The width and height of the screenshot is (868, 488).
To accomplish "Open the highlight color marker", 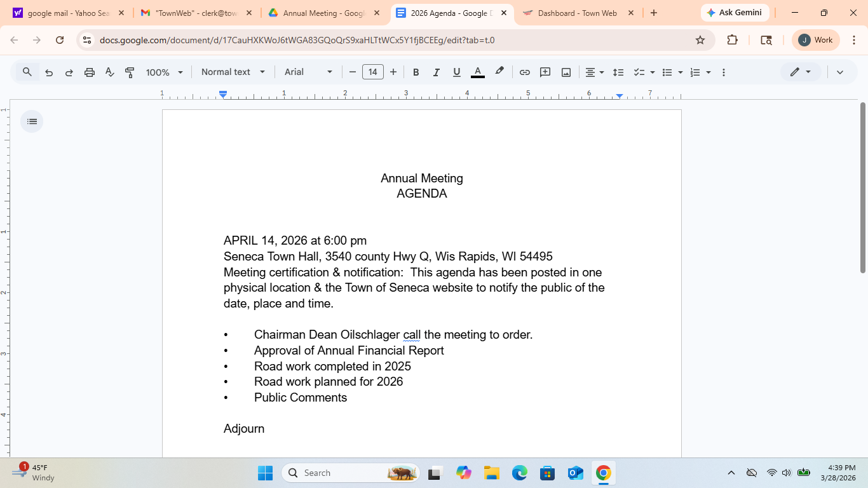I will (x=499, y=72).
